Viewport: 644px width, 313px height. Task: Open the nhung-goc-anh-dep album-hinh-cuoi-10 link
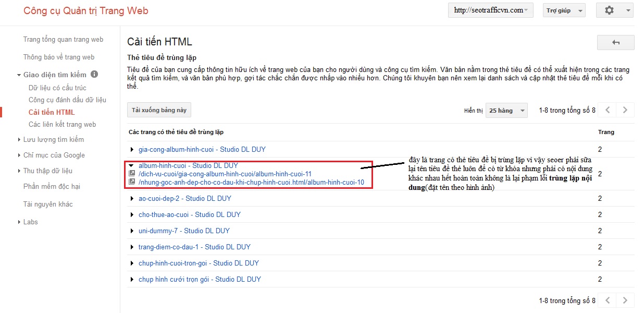pyautogui.click(x=251, y=182)
